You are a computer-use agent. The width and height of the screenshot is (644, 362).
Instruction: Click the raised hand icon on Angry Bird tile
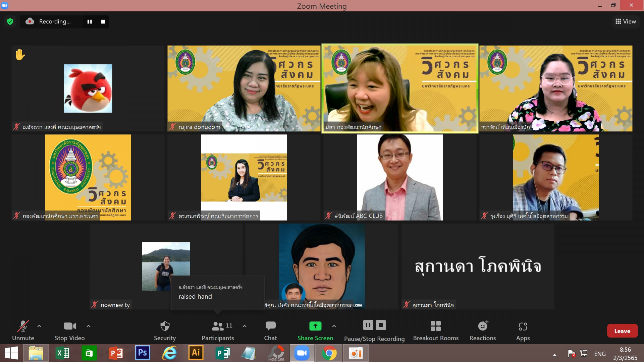(x=20, y=55)
